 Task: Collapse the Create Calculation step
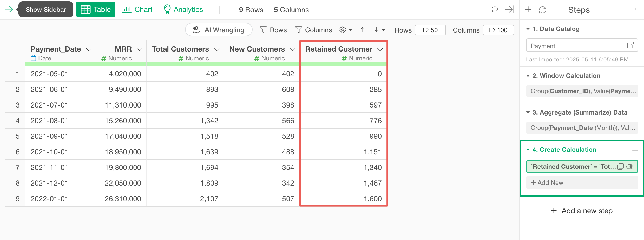[x=528, y=150]
